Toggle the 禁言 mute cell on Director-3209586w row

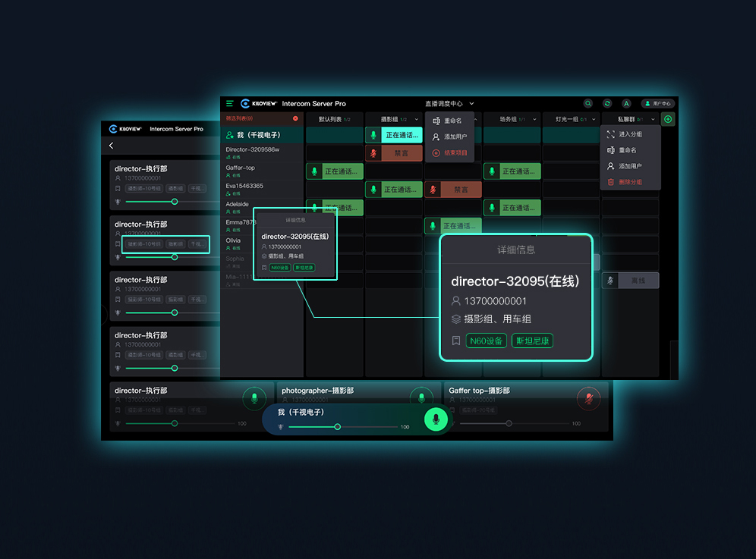pyautogui.click(x=394, y=153)
